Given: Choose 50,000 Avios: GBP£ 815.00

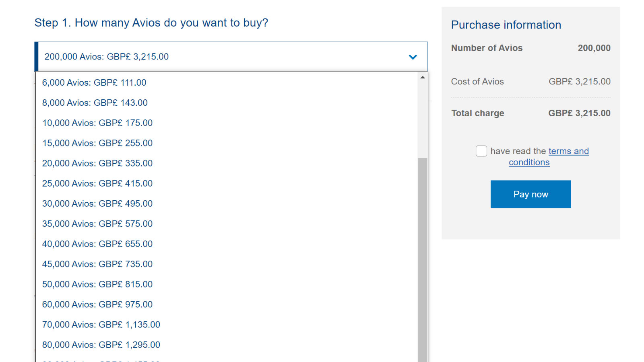Looking at the screenshot, I should pos(227,284).
